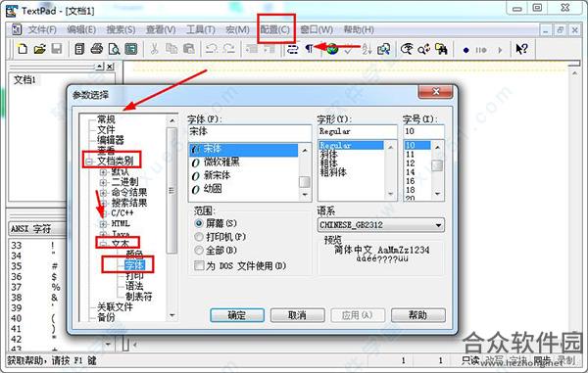
Task: Expand the 搜索结果 tree node
Action: (x=104, y=203)
